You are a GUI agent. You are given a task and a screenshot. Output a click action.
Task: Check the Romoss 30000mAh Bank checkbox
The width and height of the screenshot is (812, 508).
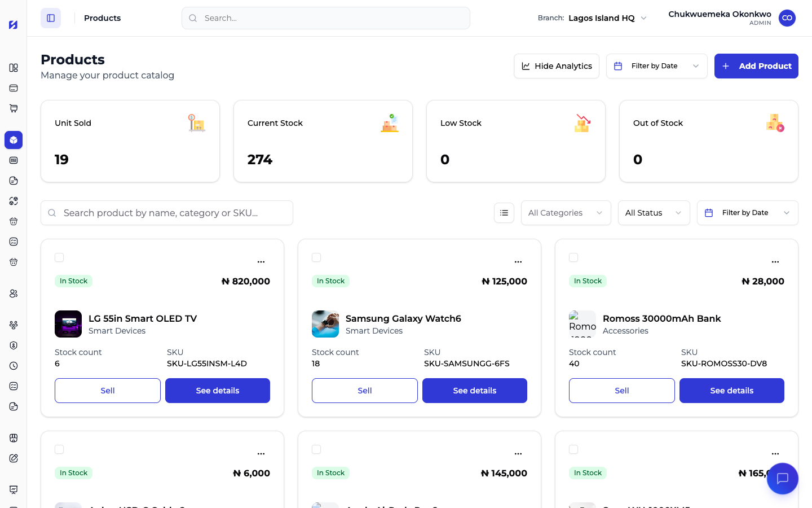573,257
